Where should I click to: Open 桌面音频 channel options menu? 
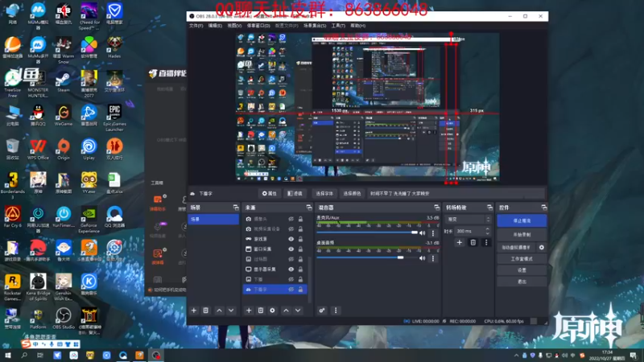(433, 258)
